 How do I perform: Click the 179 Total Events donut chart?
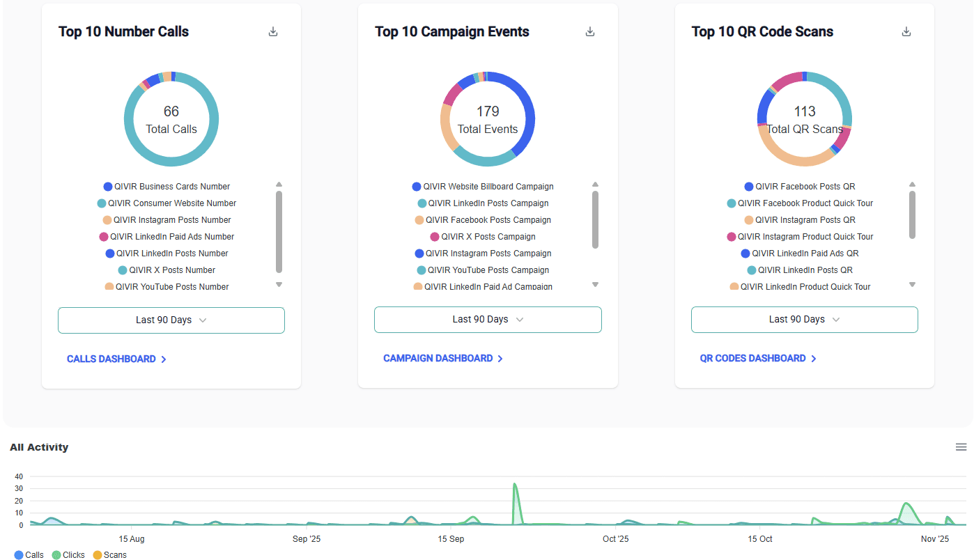point(488,119)
